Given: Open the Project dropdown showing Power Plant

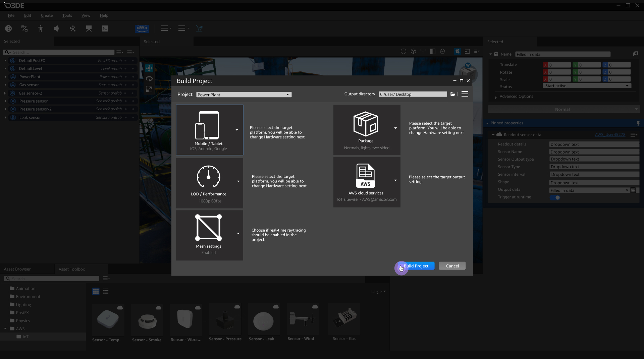Looking at the screenshot, I should point(244,95).
